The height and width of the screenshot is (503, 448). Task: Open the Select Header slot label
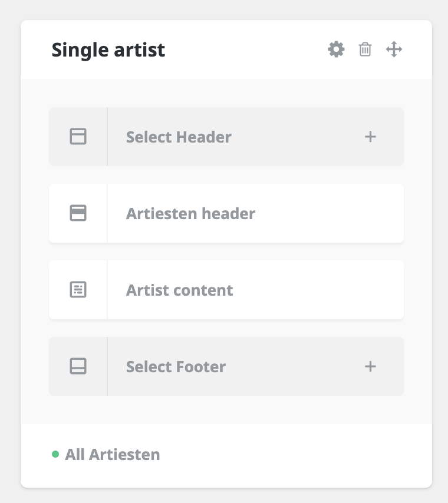(179, 137)
